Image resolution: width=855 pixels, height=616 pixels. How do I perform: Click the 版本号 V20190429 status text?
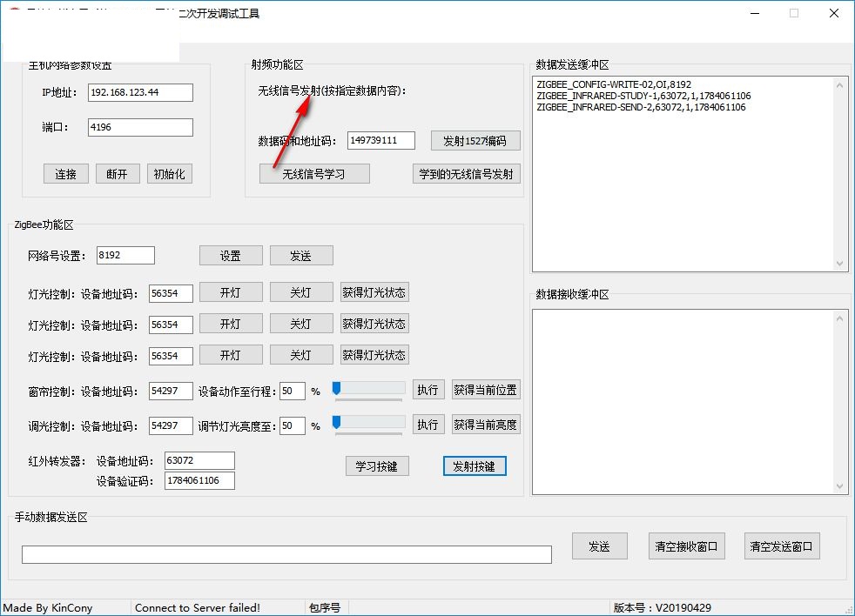click(x=663, y=608)
